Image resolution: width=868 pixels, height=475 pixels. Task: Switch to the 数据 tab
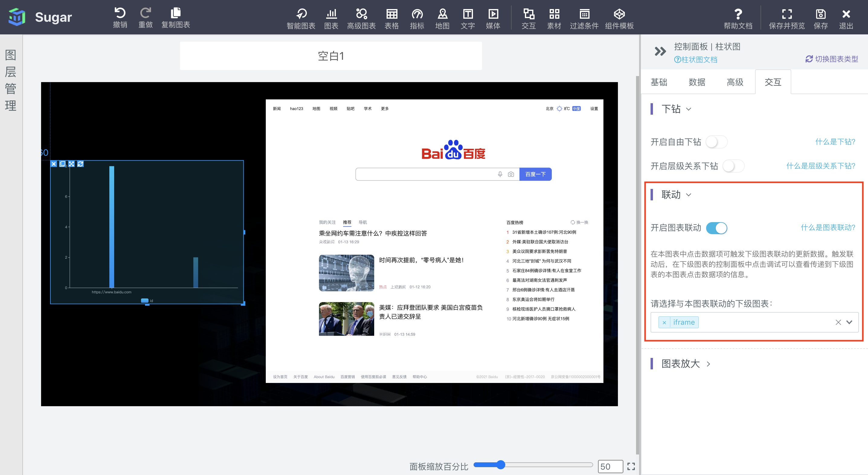tap(697, 82)
